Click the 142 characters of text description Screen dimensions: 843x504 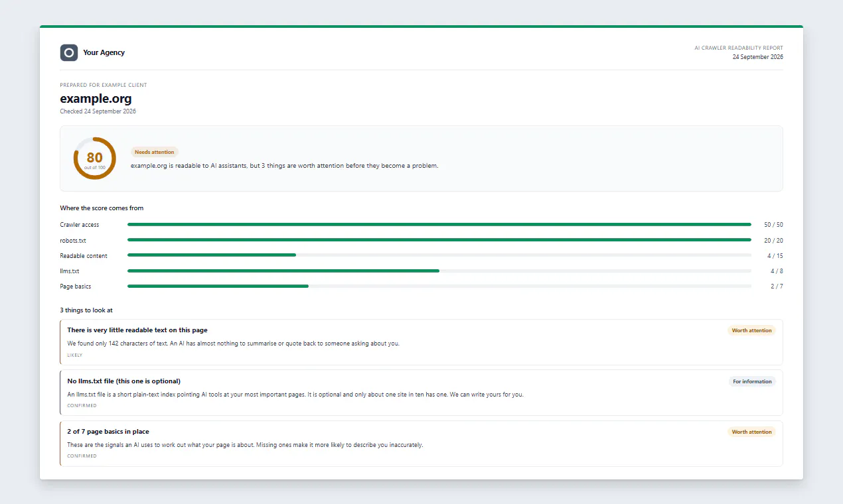(x=234, y=344)
